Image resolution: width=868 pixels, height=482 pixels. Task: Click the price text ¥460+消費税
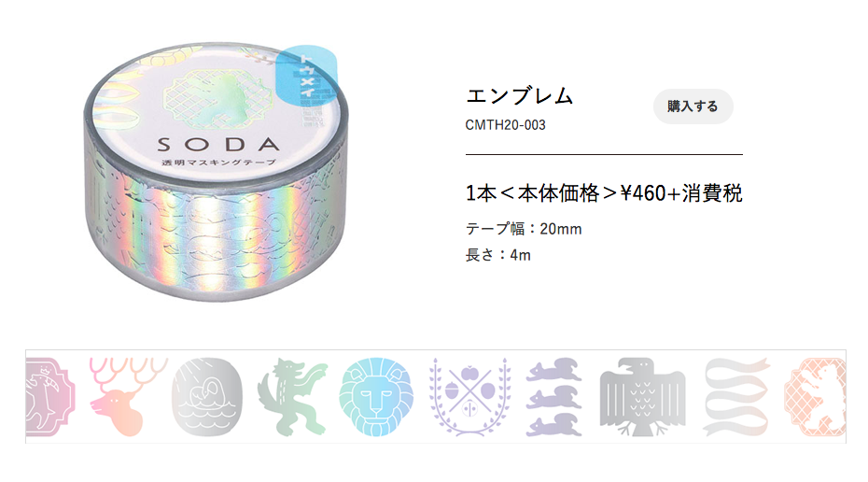(681, 193)
